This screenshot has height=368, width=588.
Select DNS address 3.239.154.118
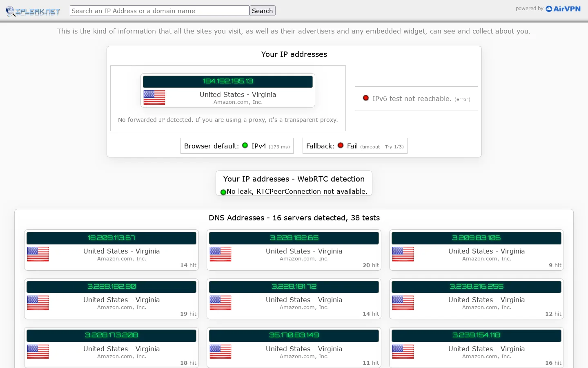[x=477, y=335]
